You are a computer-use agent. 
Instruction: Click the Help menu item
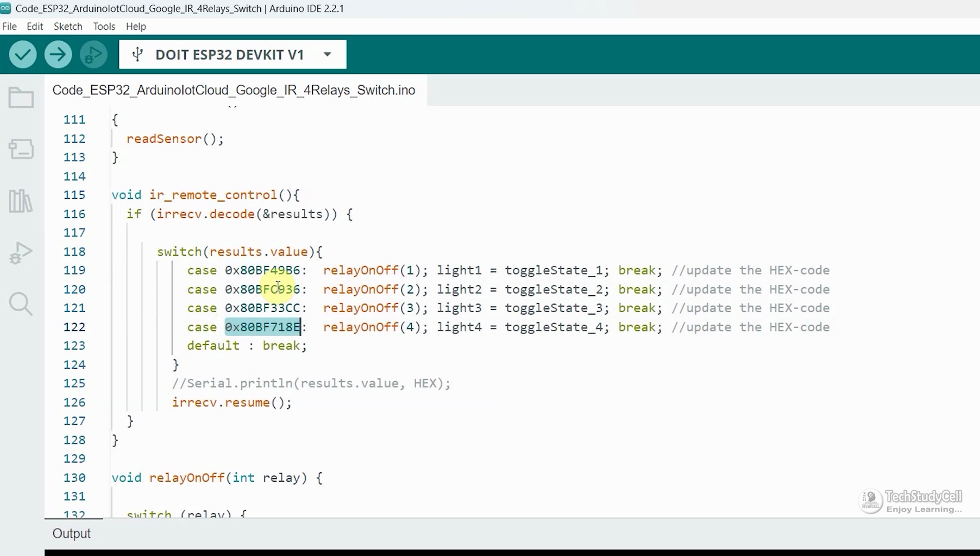(135, 26)
